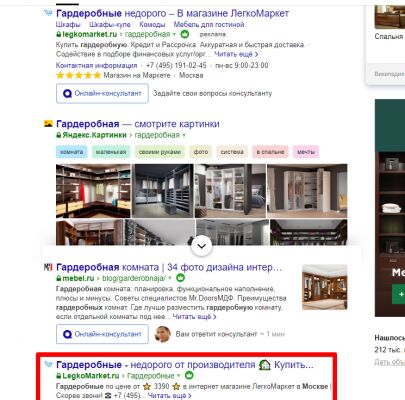The image size is (405, 400).
Task: Open the Шкафы-купе sitelink
Action: click(x=110, y=25)
